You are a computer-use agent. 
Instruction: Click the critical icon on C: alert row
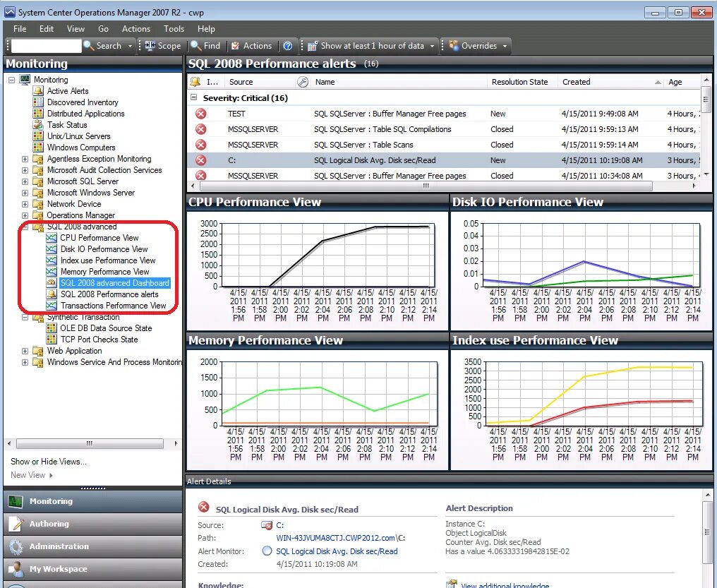point(200,160)
